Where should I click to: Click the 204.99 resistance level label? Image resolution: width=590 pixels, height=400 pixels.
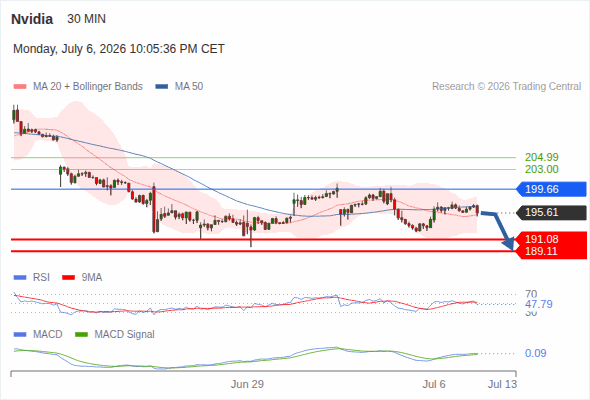tap(541, 157)
